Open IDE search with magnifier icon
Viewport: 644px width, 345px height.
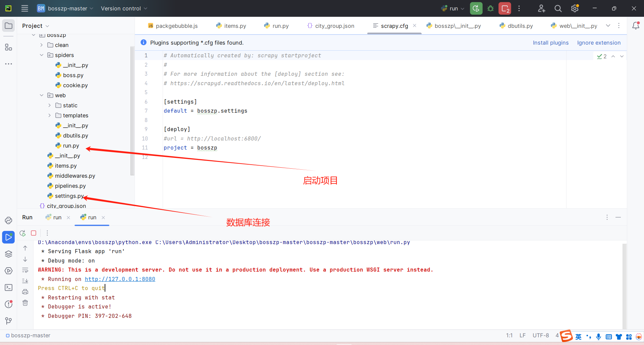pyautogui.click(x=558, y=8)
